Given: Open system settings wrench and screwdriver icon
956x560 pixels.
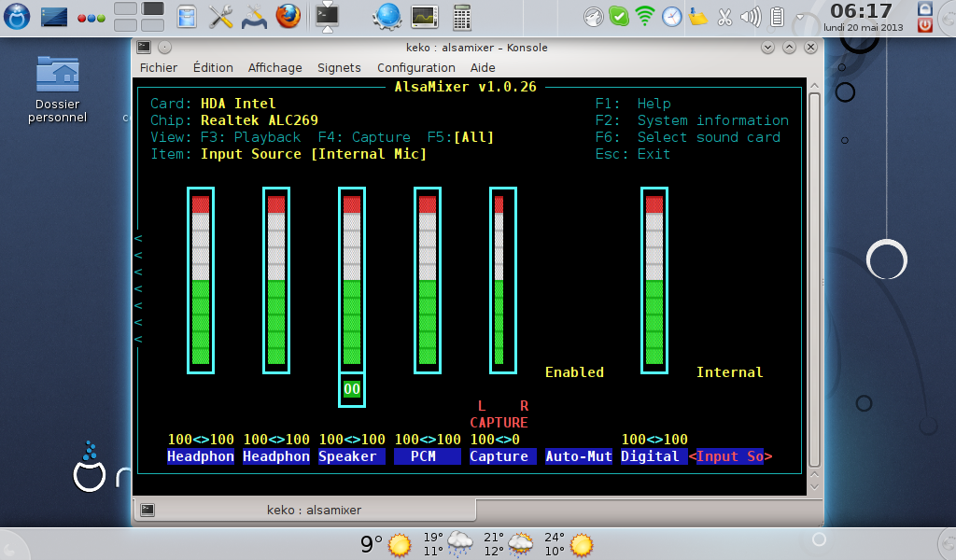Looking at the screenshot, I should tap(220, 17).
